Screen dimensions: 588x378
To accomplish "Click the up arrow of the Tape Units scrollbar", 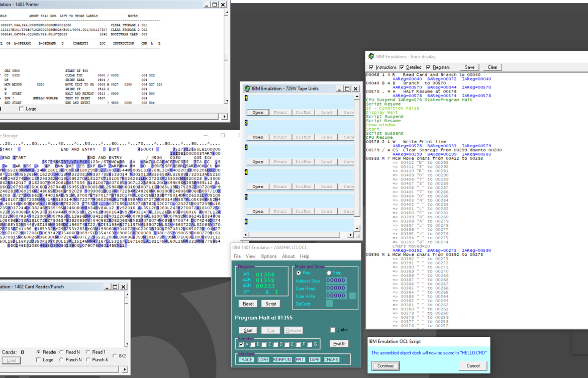I will click(357, 97).
